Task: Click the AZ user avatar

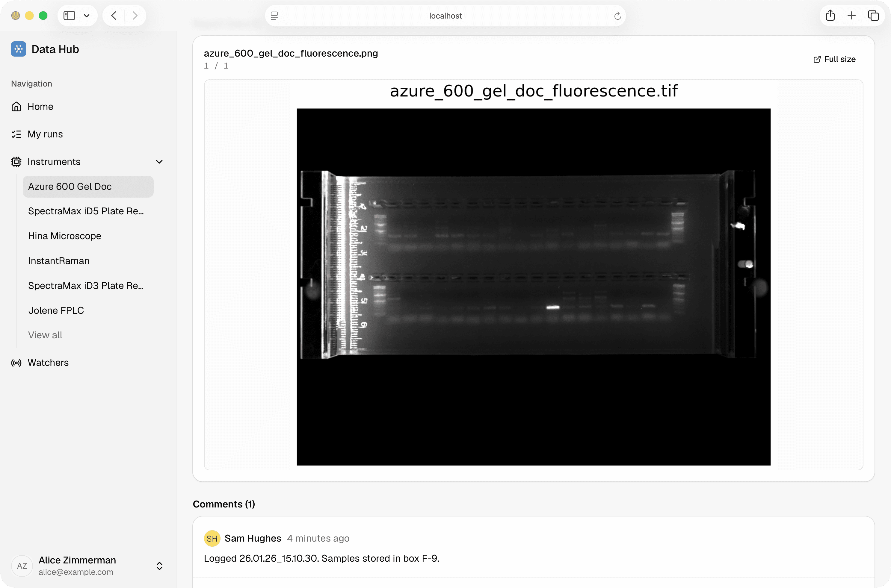Action: 22,566
